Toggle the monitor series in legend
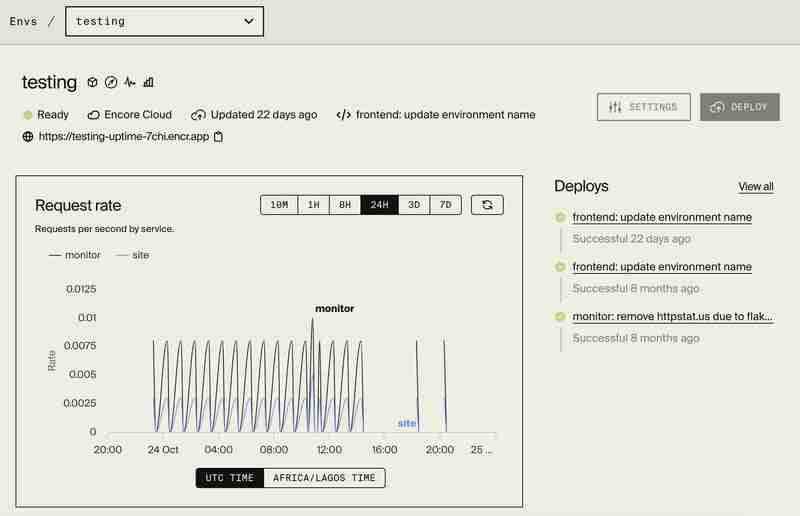Image resolution: width=800 pixels, height=516 pixels. pyautogui.click(x=74, y=255)
